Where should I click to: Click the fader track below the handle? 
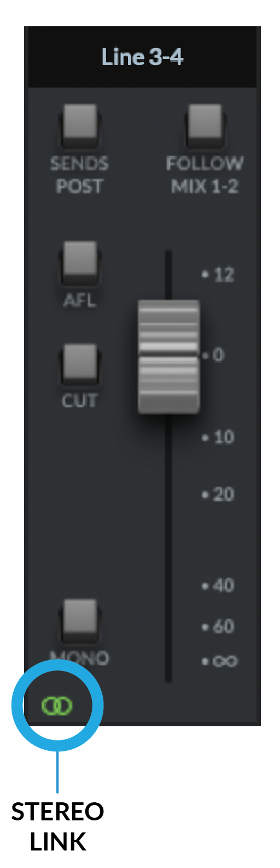[168, 547]
